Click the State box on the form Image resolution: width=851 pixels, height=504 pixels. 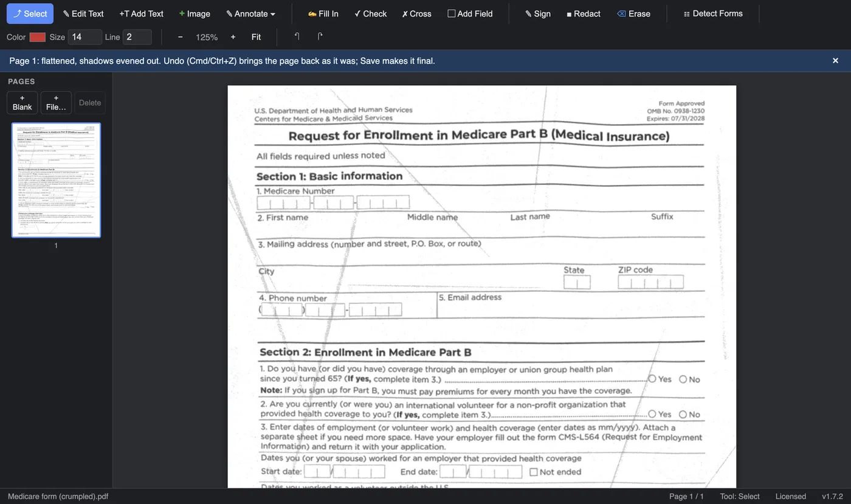pos(577,282)
